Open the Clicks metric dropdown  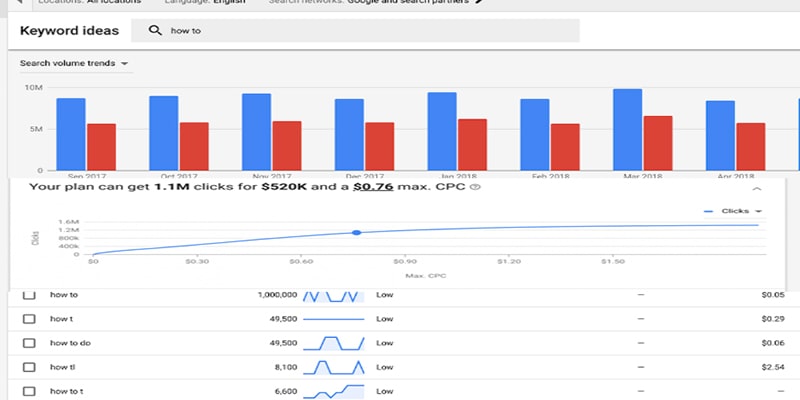click(x=733, y=211)
